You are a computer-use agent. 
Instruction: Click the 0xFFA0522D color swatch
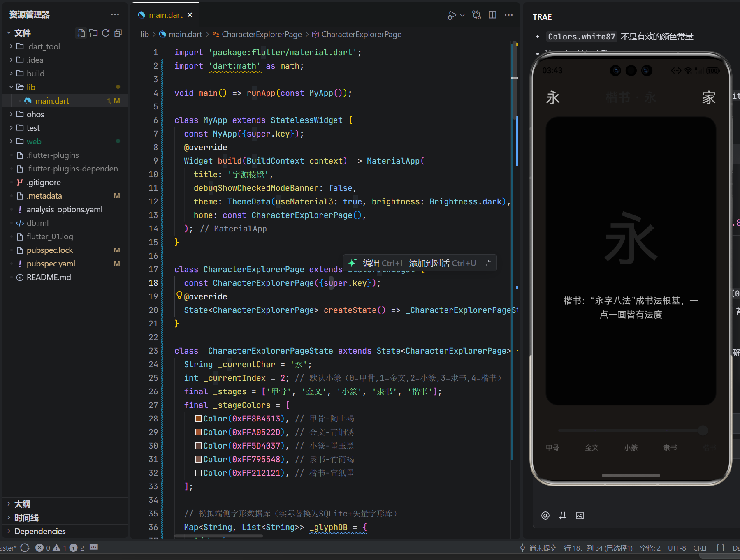[x=198, y=432]
